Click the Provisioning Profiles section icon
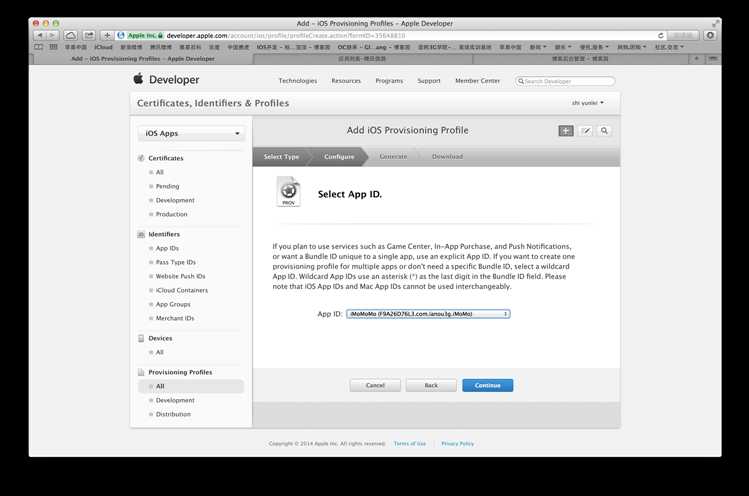Screen dimensions: 749x496 [x=141, y=372]
